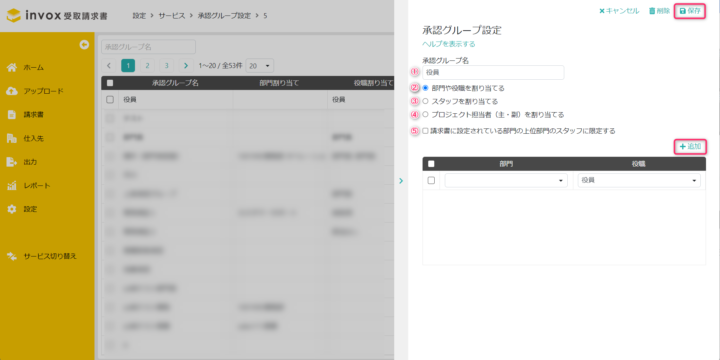The width and height of the screenshot is (720, 360).
Task: Click the 部門割り当て column header
Action: pos(279,83)
